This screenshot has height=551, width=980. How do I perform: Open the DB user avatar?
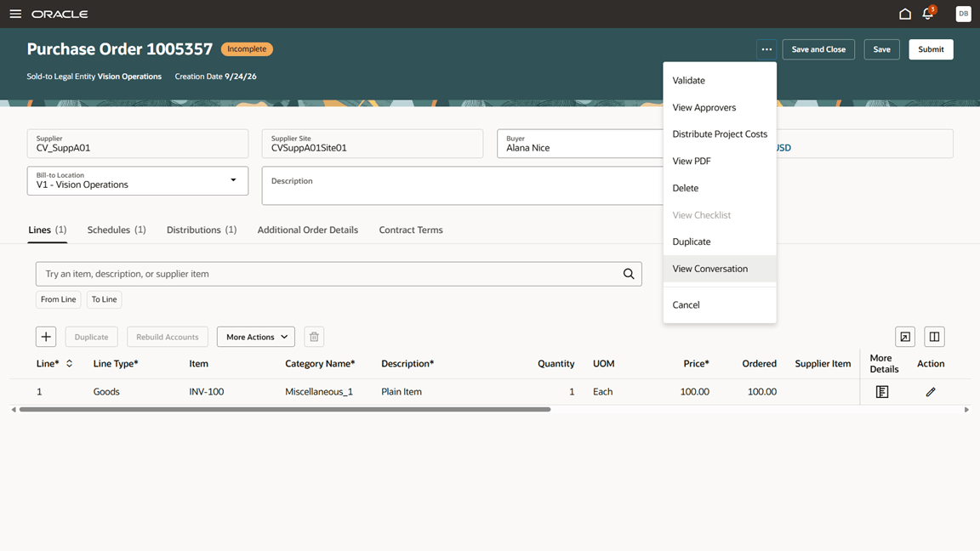pos(963,14)
